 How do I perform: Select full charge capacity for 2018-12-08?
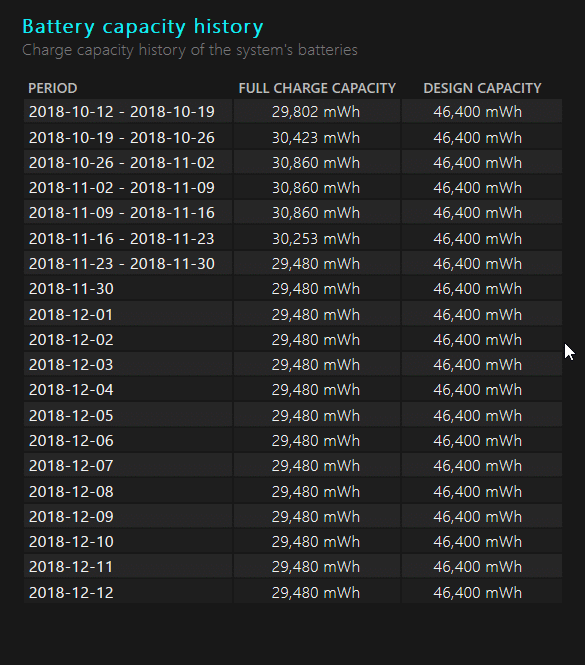click(316, 492)
